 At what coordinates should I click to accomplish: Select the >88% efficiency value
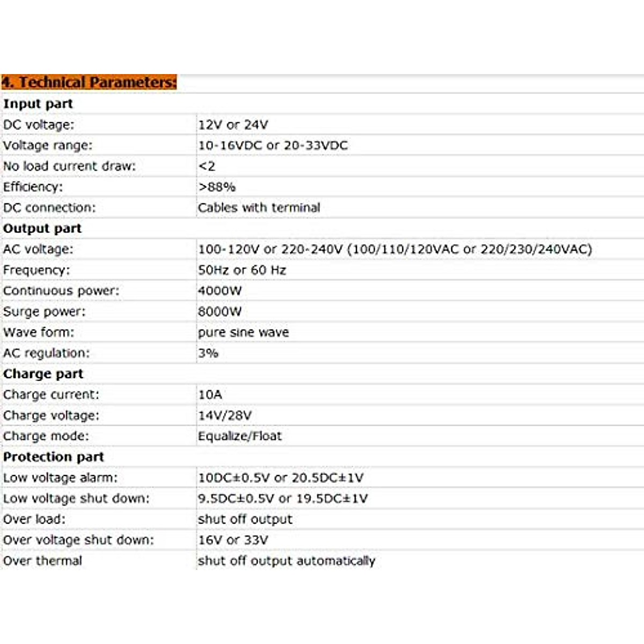(x=217, y=187)
